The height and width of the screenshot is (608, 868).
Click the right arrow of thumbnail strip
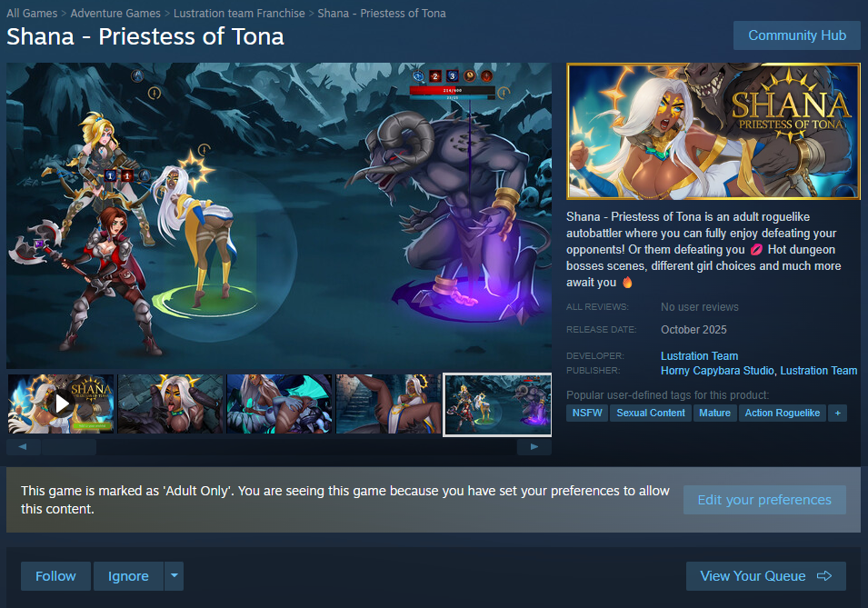[534, 447]
